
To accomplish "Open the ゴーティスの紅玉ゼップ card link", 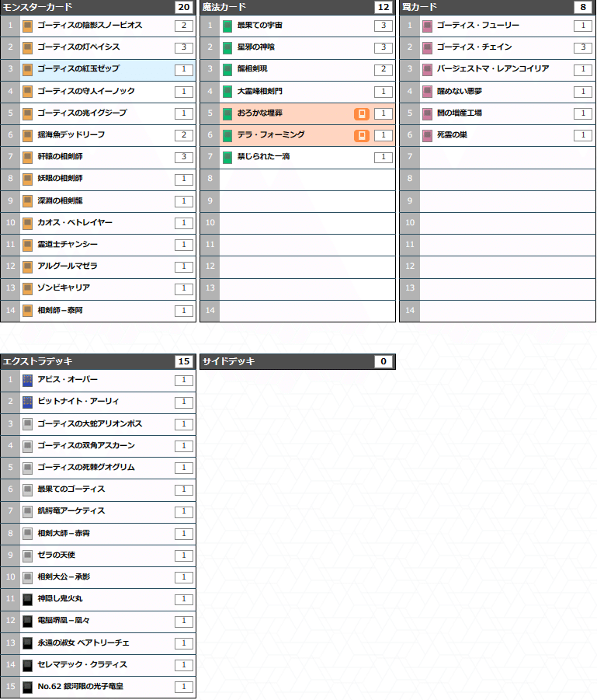I will [78, 68].
